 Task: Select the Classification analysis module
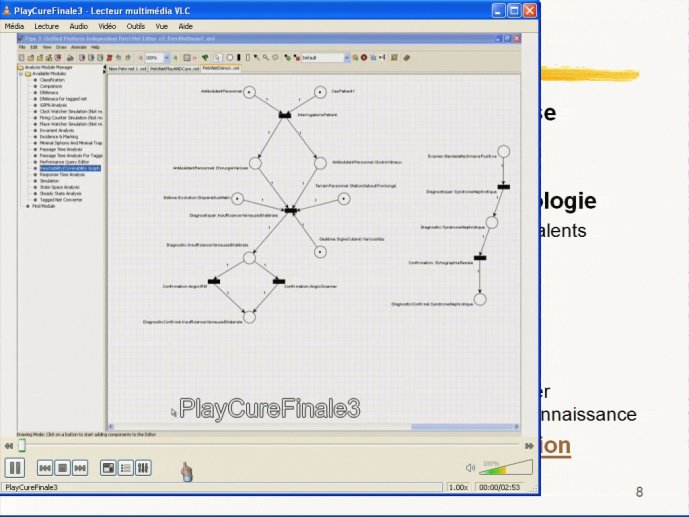52,80
